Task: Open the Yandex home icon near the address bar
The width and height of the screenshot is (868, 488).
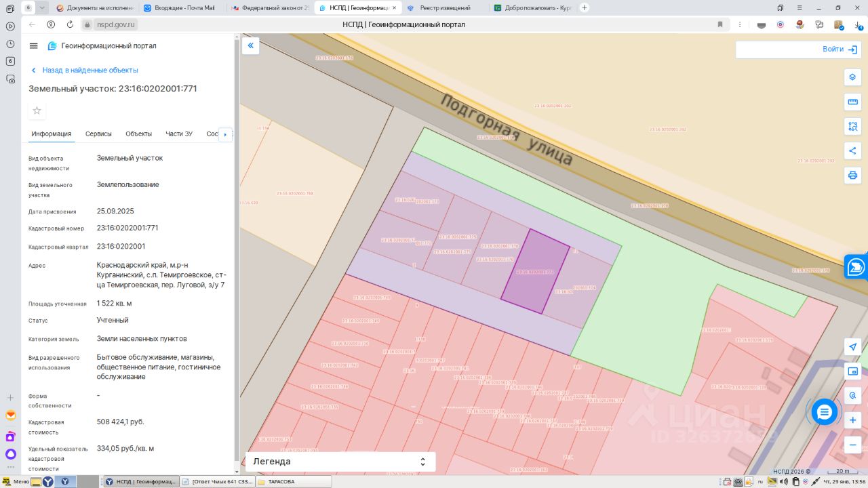Action: (51, 24)
